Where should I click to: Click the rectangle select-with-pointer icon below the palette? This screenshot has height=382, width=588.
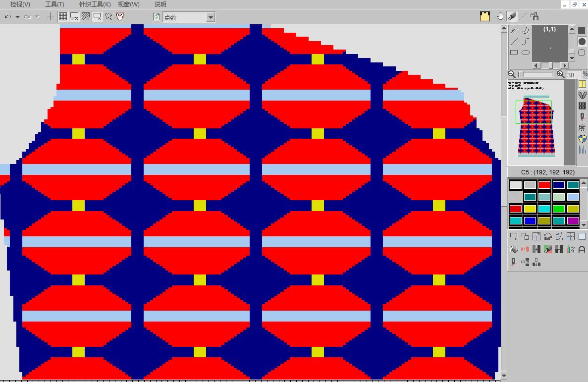click(514, 236)
